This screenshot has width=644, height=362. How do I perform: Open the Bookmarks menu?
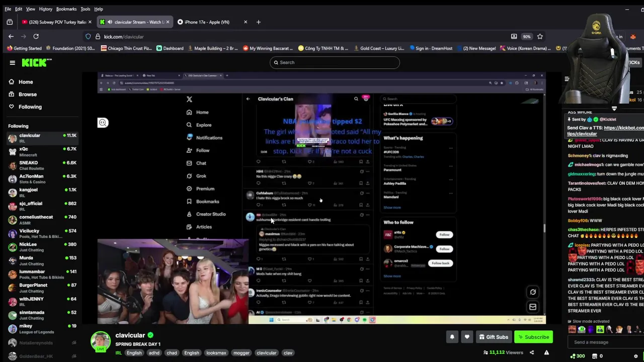pos(66,9)
